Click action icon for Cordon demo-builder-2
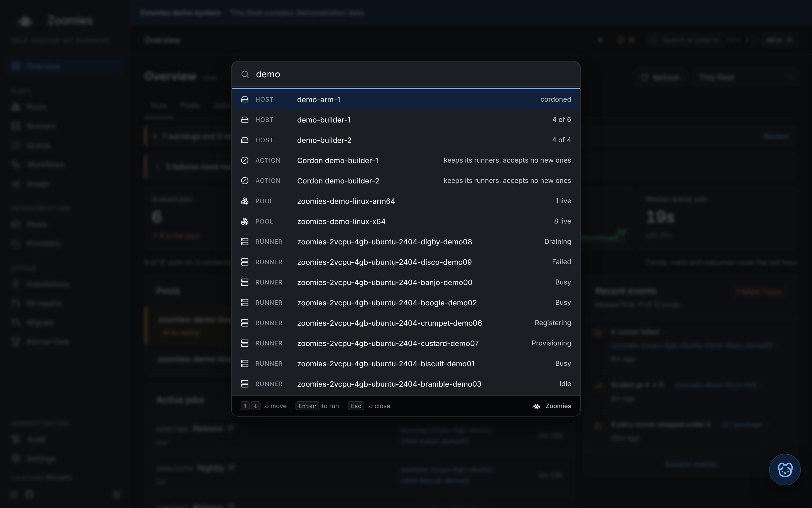Screen dimensions: 812x508 tap(245, 181)
